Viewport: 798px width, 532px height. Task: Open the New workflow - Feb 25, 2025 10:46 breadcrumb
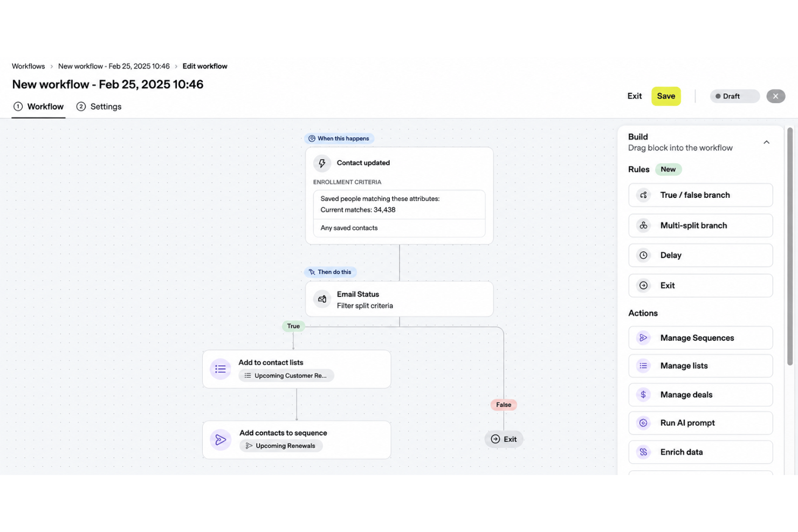(114, 66)
